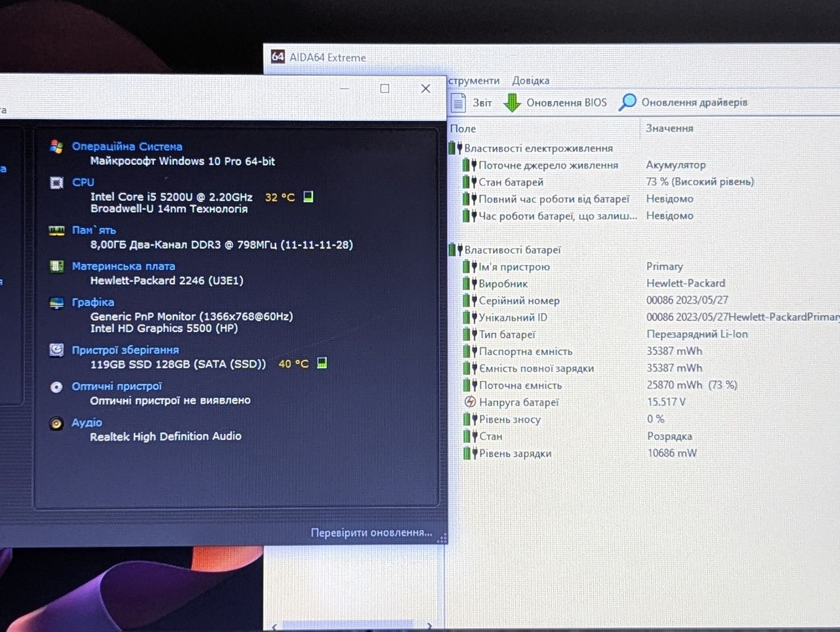Viewport: 840px width, 632px height.
Task: Click the AIDA64 Extreme app icon in title bar
Action: click(278, 56)
